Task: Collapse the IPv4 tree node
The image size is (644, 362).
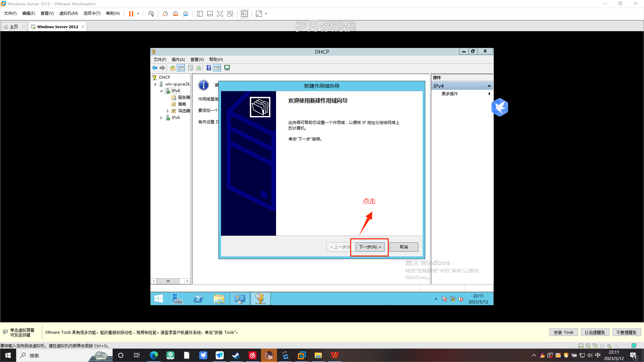Action: pyautogui.click(x=161, y=91)
